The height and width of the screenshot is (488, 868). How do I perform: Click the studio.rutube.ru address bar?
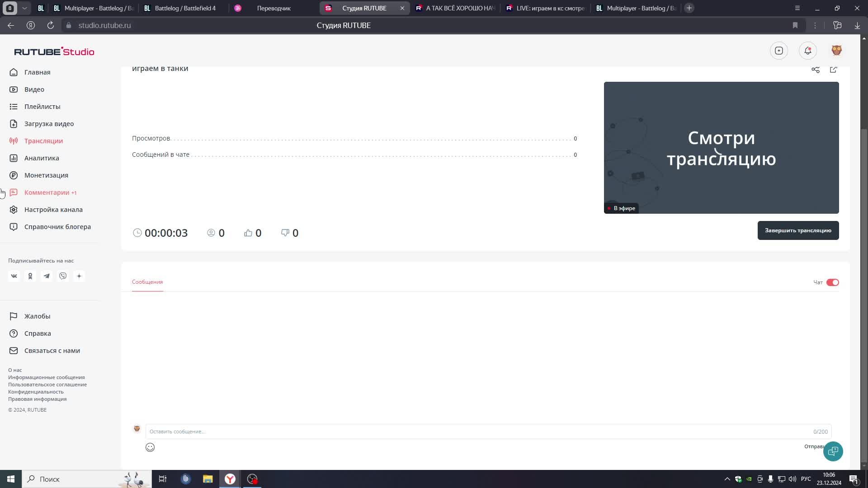(x=104, y=25)
